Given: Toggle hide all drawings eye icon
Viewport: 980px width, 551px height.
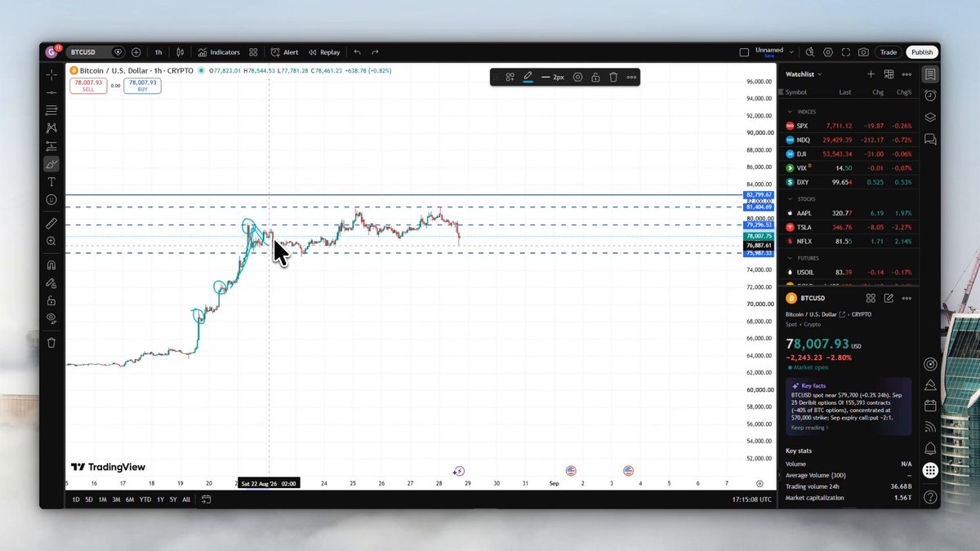Looking at the screenshot, I should (51, 318).
